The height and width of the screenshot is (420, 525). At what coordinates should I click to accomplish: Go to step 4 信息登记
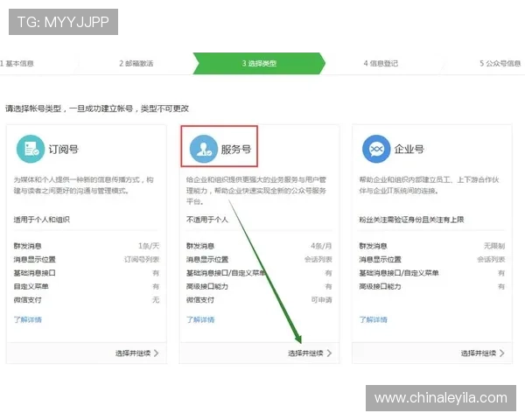381,63
